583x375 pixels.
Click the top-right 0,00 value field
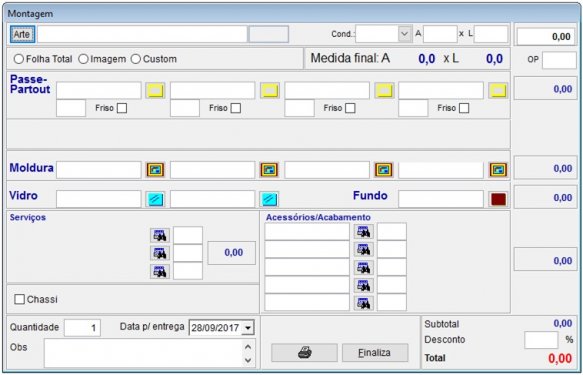click(x=546, y=36)
